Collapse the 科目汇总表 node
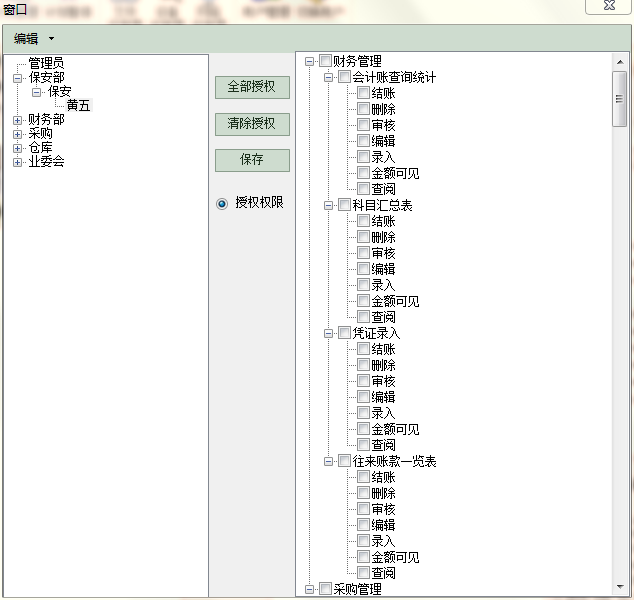 [328, 205]
